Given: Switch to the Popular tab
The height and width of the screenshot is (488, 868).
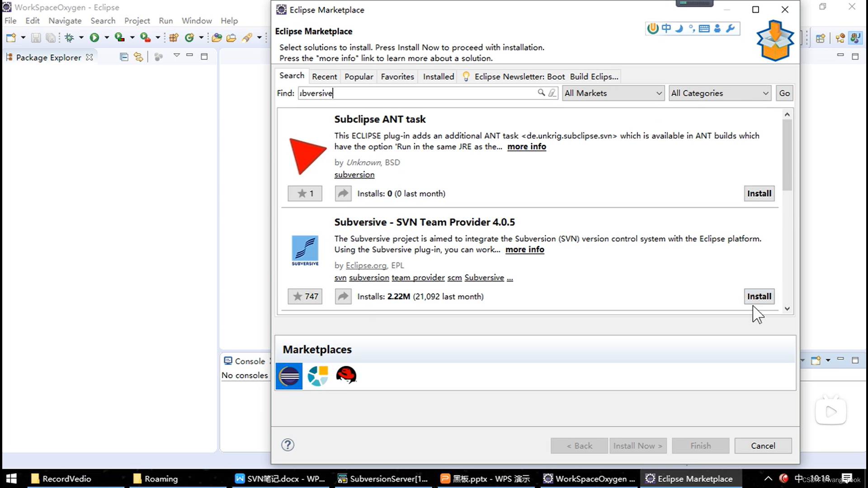Looking at the screenshot, I should [359, 76].
